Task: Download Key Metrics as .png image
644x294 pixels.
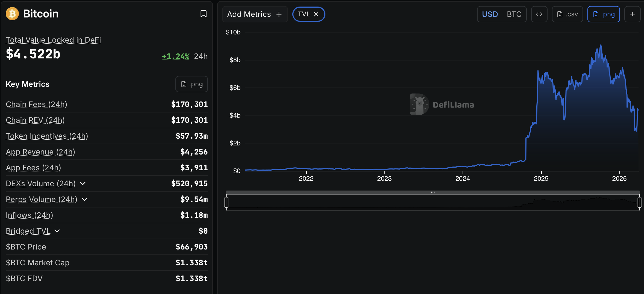Action: (x=191, y=84)
